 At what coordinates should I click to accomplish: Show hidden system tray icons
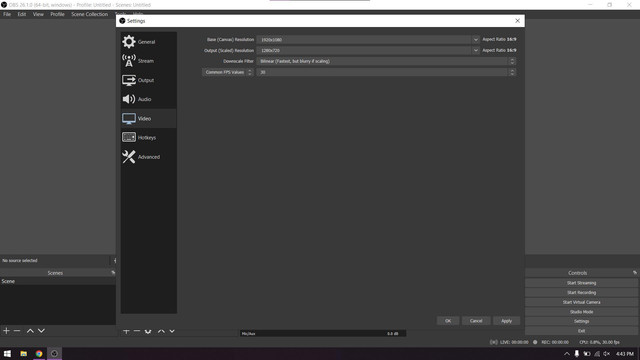point(567,353)
